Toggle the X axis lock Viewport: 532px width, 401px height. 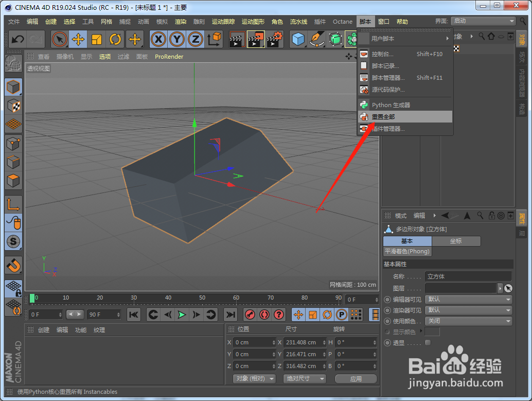158,40
